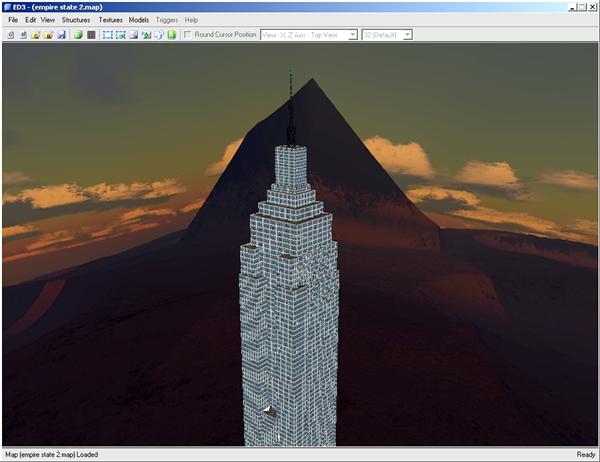The height and width of the screenshot is (462, 600).
Task: Open the Structures menu
Action: click(x=76, y=20)
